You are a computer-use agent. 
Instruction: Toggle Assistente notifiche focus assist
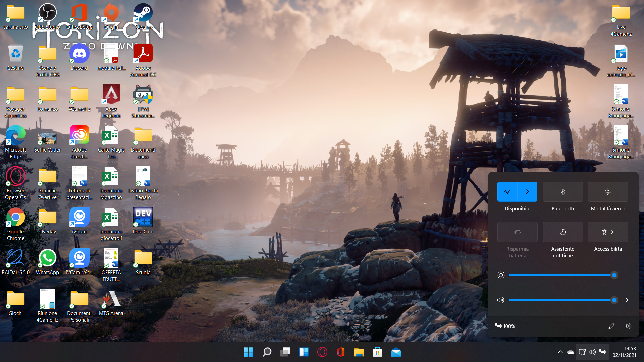pyautogui.click(x=562, y=232)
